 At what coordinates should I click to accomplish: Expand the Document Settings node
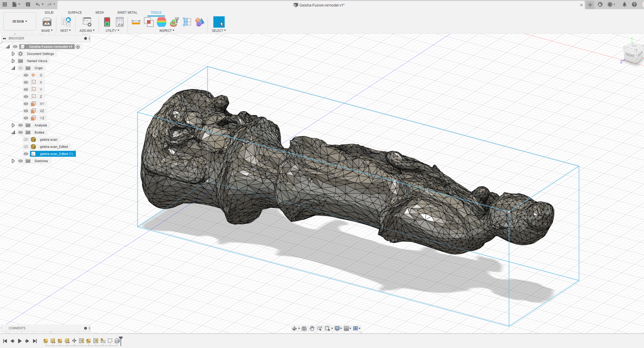click(13, 54)
